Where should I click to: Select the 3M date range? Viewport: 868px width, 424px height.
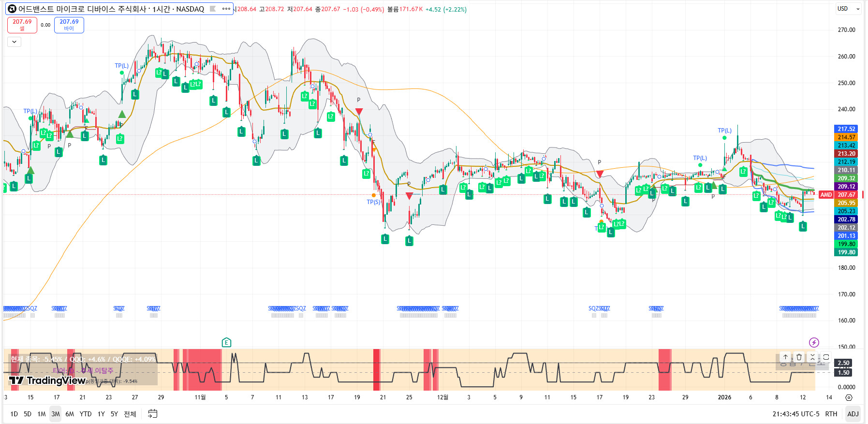pyautogui.click(x=56, y=414)
